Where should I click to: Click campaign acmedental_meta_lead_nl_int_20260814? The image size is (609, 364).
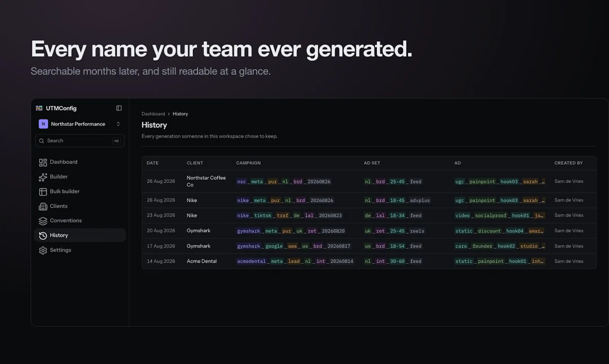click(295, 261)
